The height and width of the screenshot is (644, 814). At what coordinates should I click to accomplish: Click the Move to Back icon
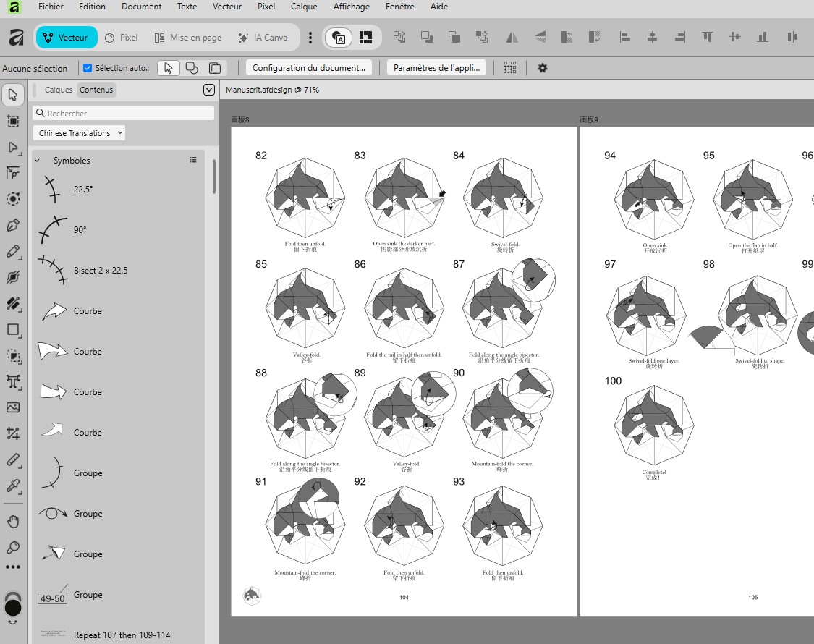pos(399,37)
